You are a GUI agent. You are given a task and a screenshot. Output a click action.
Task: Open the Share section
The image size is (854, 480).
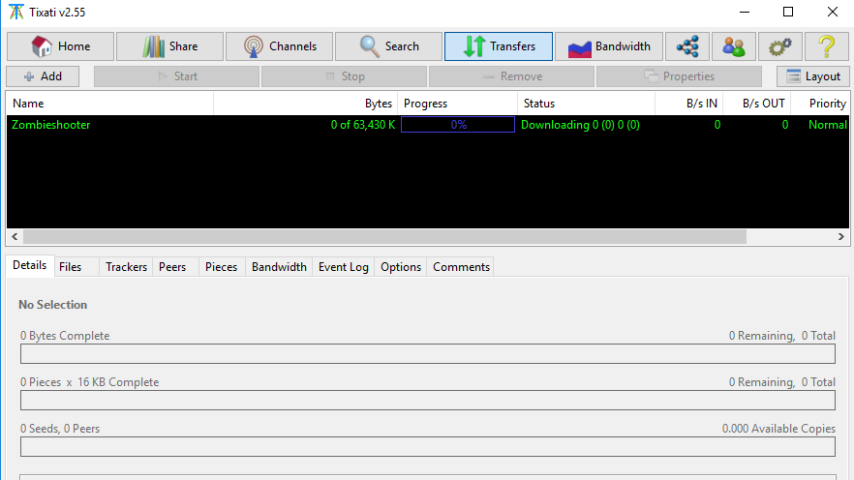tap(170, 46)
